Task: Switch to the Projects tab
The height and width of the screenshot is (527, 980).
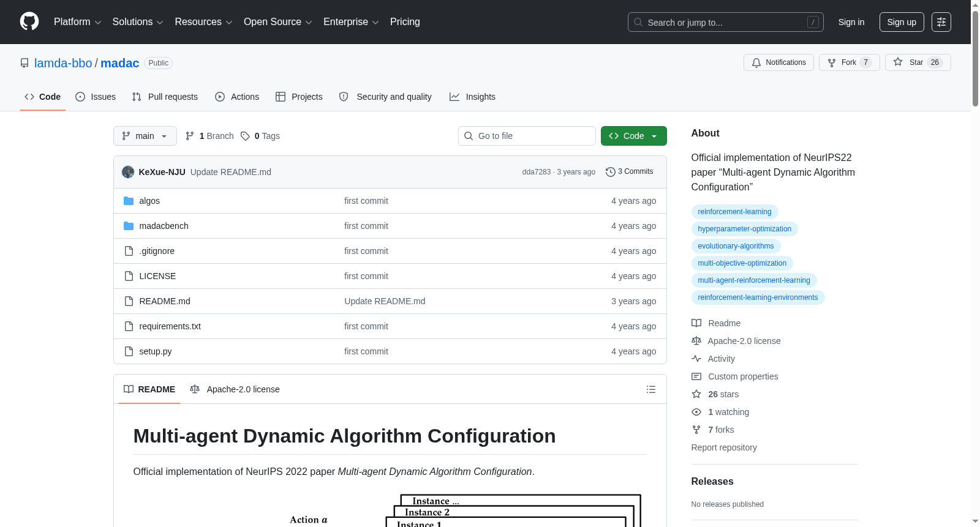Action: coord(299,97)
